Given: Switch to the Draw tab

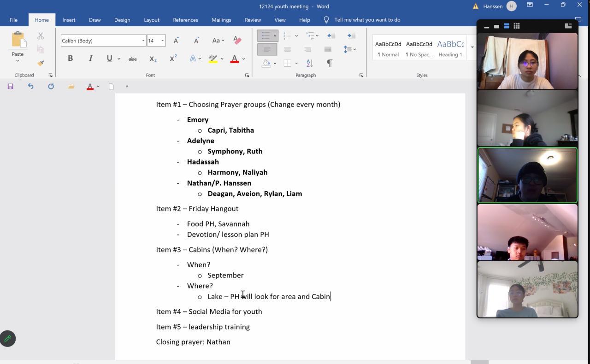Looking at the screenshot, I should (x=95, y=20).
